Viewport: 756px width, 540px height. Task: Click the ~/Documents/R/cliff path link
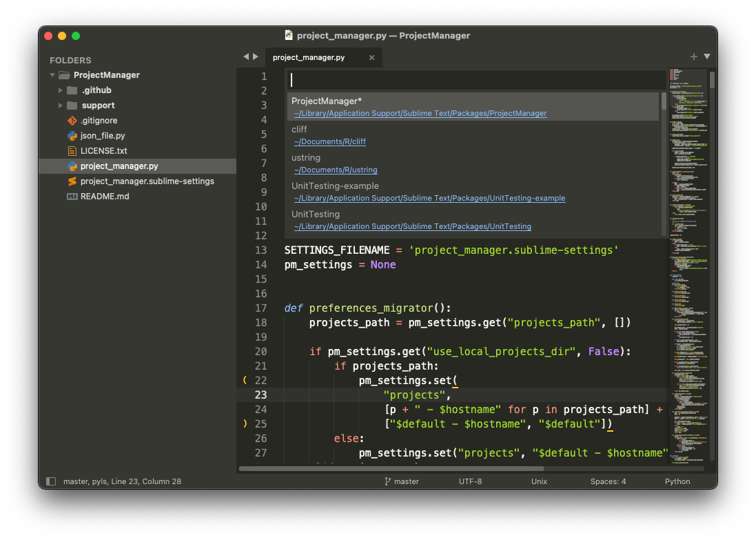[x=330, y=141]
